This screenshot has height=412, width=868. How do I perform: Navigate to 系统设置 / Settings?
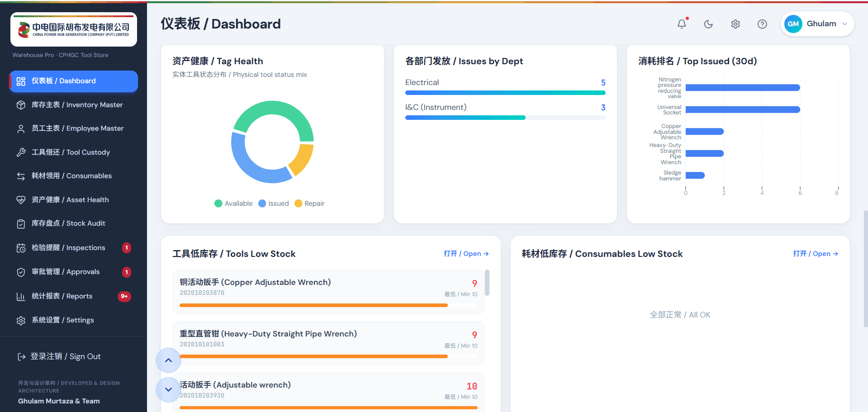click(x=74, y=320)
